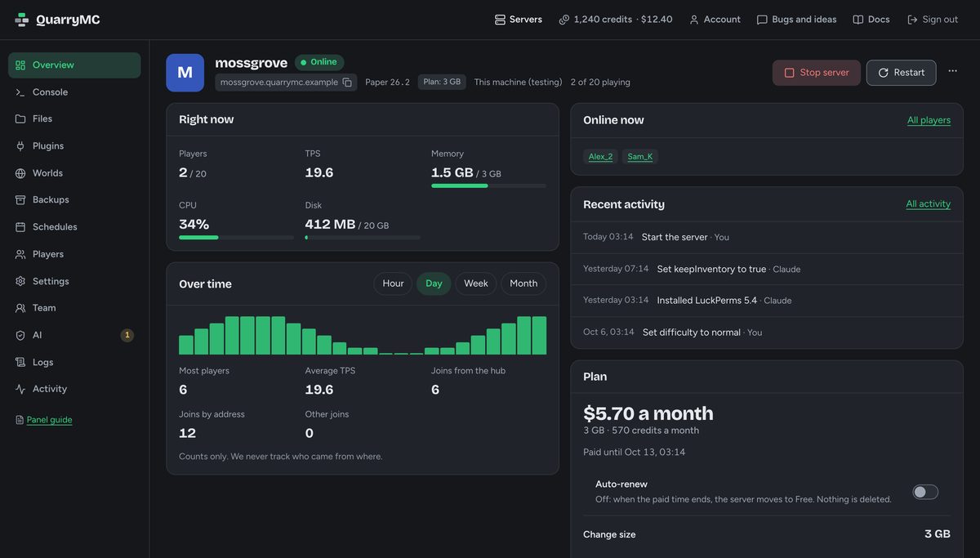Click the Worlds globe icon
The image size is (980, 558).
pyautogui.click(x=20, y=173)
